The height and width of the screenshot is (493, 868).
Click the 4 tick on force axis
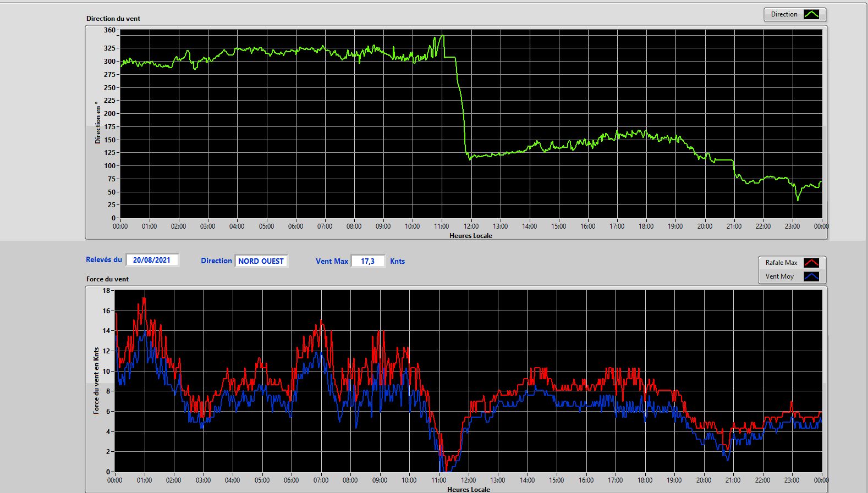coord(108,431)
